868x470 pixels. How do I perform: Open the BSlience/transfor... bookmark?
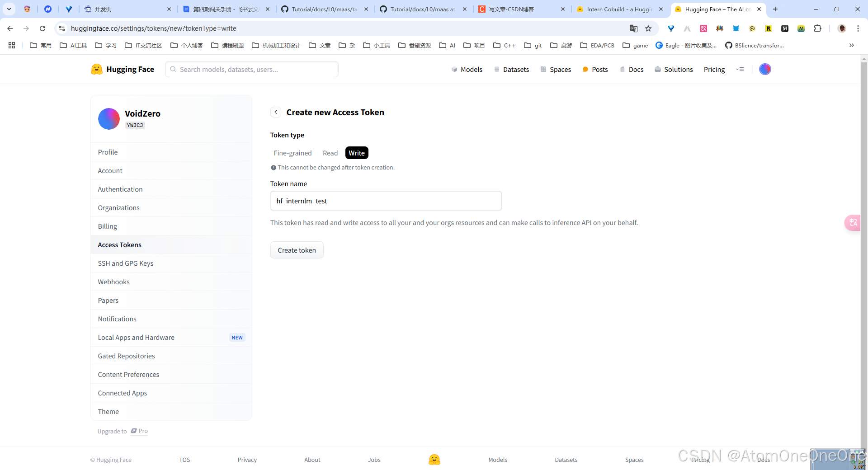(x=755, y=45)
